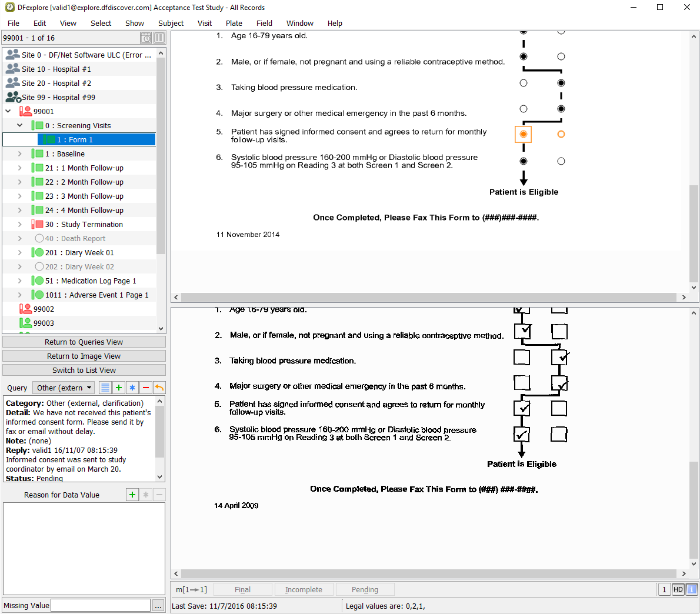The width and height of the screenshot is (700, 614).
Task: Toggle the HD image quality button
Action: click(x=678, y=589)
